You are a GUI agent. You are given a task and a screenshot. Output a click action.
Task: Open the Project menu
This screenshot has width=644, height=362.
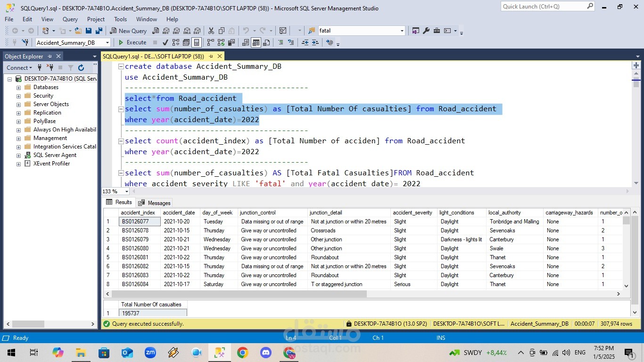(x=96, y=19)
